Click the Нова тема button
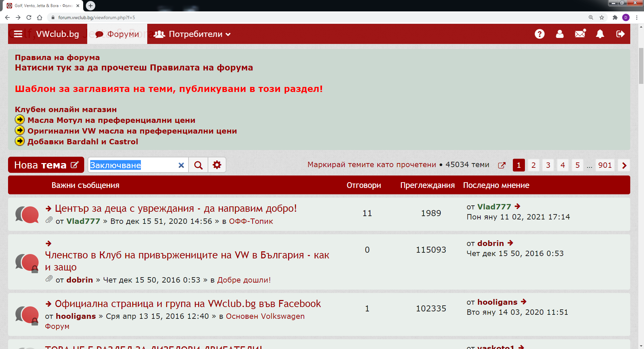The width and height of the screenshot is (644, 349). pos(46,165)
